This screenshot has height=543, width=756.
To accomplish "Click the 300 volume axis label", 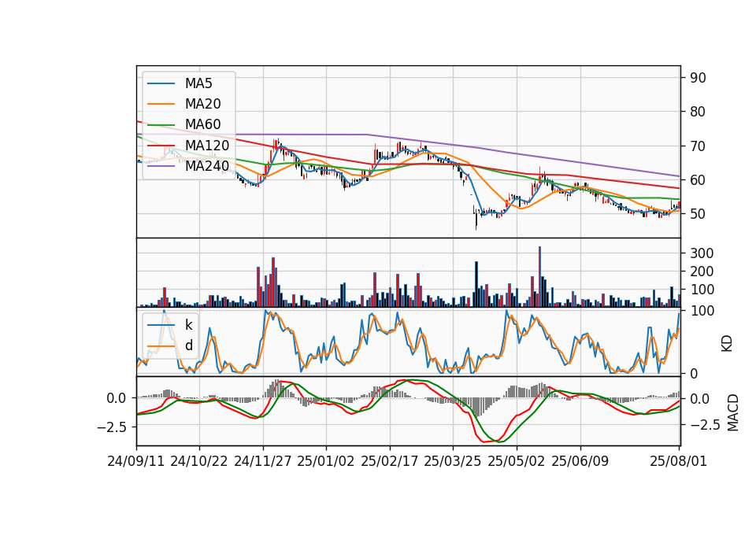I will coord(702,253).
